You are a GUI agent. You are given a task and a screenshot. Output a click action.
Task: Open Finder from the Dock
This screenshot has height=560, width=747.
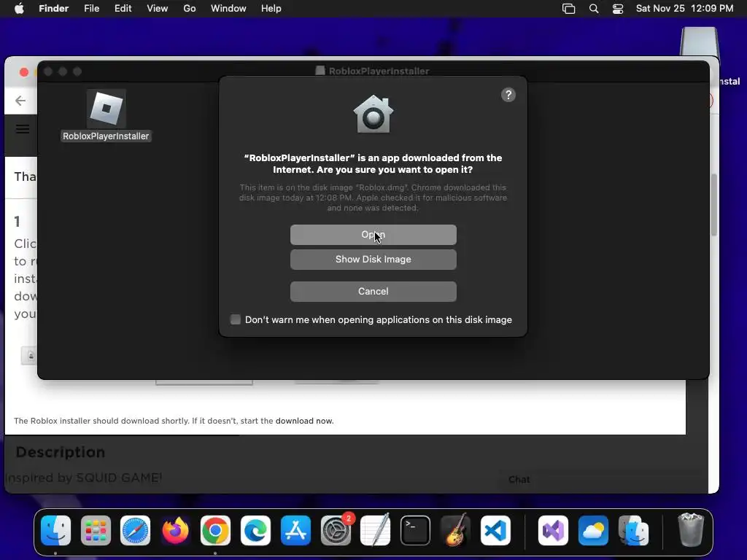55,531
